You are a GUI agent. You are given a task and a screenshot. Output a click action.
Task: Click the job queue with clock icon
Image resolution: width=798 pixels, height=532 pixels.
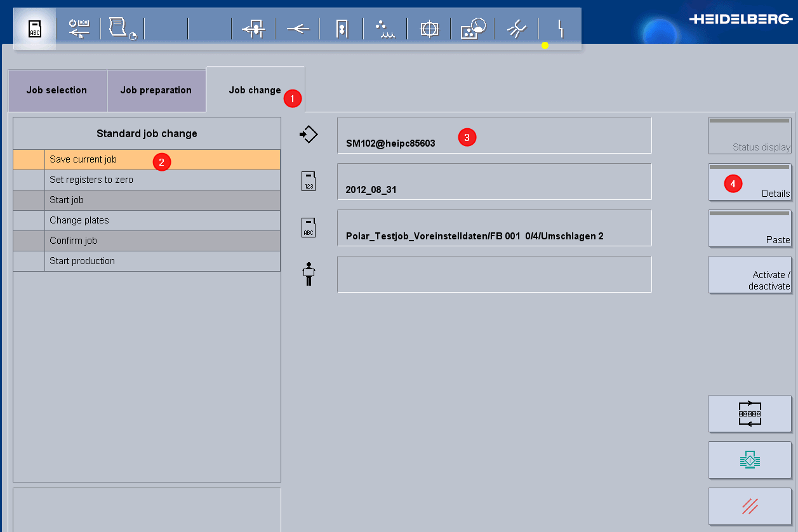coord(121,28)
